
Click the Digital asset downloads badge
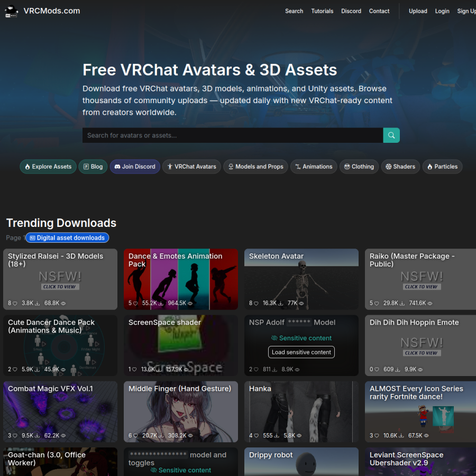(x=67, y=238)
